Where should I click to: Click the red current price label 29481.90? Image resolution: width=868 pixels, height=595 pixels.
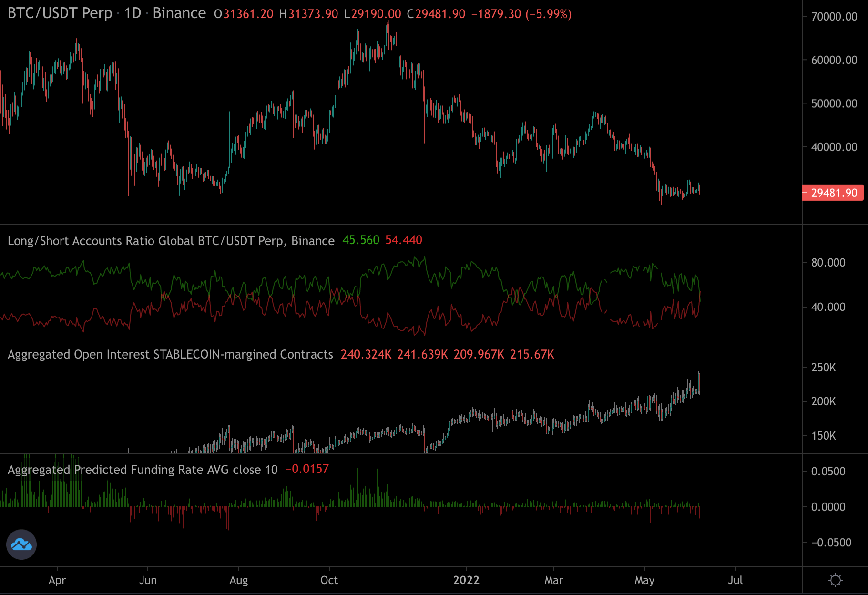tap(833, 193)
